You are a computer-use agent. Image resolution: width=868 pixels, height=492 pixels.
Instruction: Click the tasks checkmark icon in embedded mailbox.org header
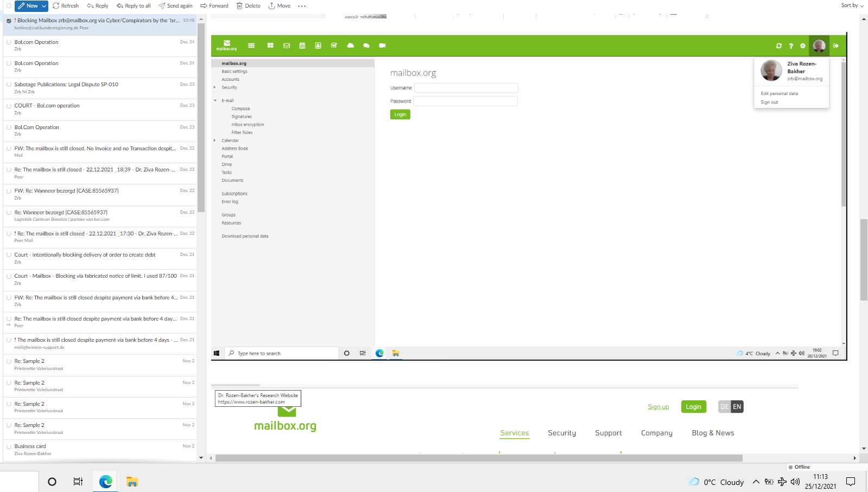click(334, 46)
